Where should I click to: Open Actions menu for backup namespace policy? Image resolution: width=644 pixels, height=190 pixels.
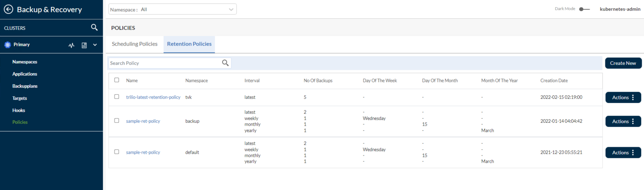623,121
